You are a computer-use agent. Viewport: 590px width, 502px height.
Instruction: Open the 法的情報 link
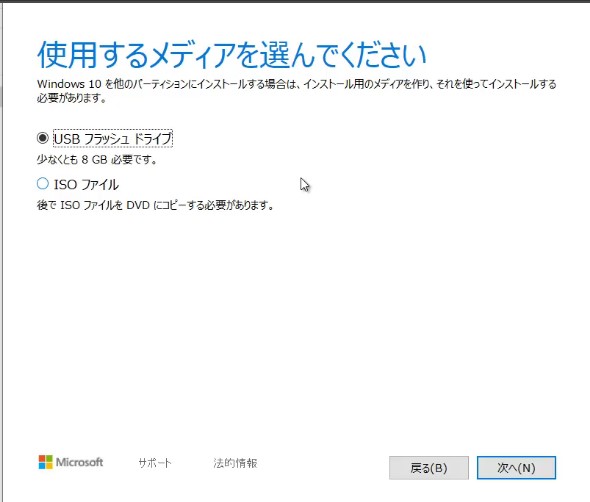(235, 462)
